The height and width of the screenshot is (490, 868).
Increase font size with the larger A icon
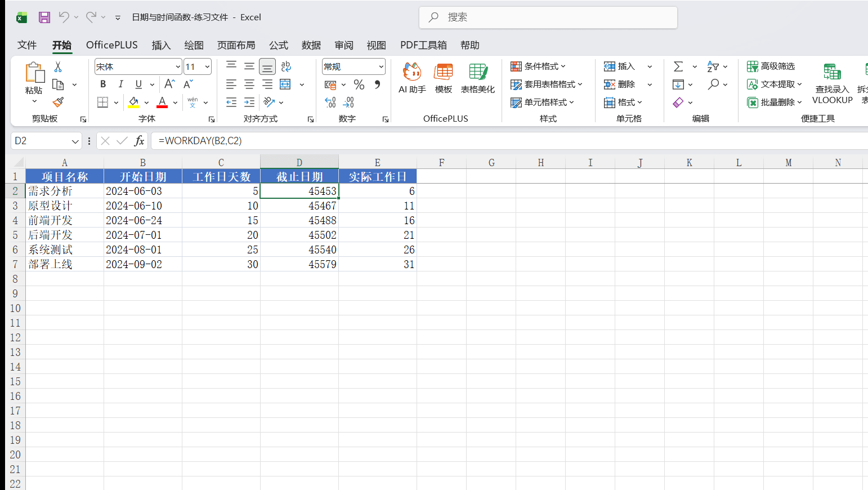coord(169,84)
